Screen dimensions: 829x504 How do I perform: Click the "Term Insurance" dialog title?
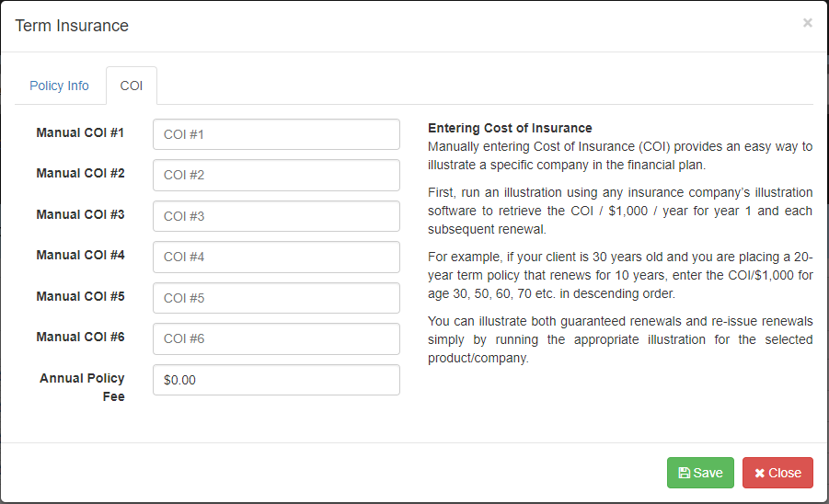[x=72, y=26]
